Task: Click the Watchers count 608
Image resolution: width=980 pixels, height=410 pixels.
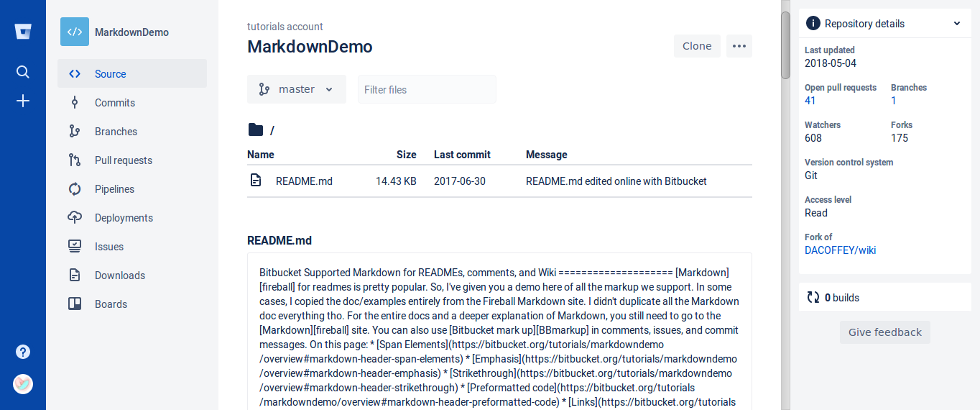Action: (x=813, y=138)
